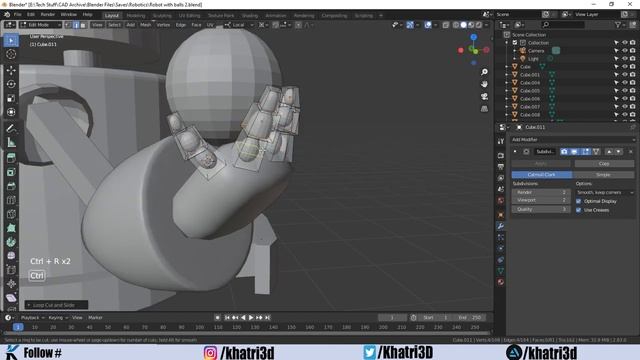Select the Select Box tool

(x=11, y=40)
